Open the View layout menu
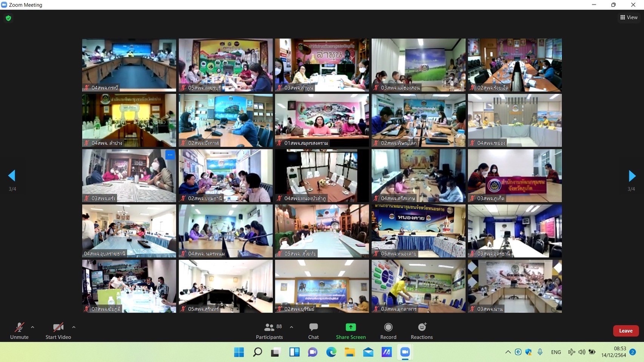Image resolution: width=644 pixels, height=362 pixels. 629,17
